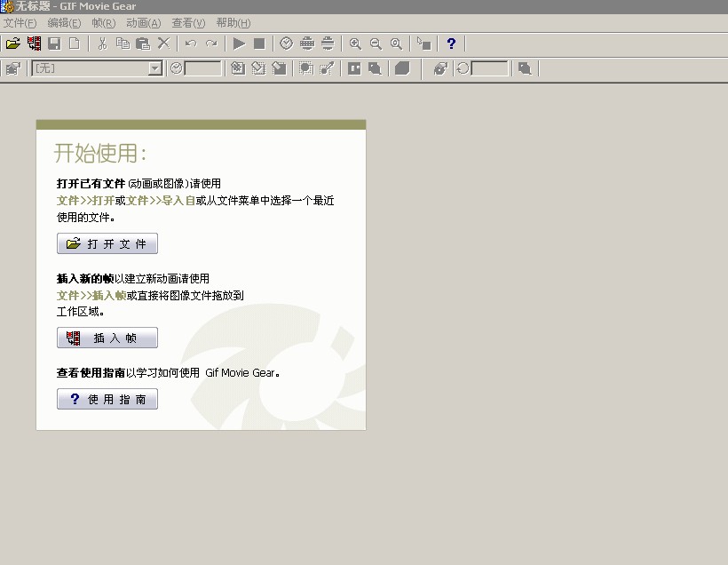Click the 使用指南 button
Screen dimensions: 728x565
pyautogui.click(x=107, y=399)
